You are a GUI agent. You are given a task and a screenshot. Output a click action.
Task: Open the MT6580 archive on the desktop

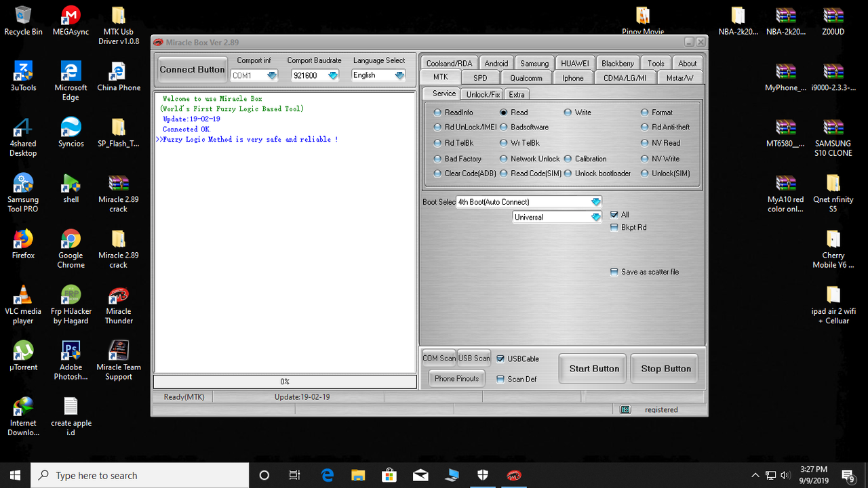785,133
